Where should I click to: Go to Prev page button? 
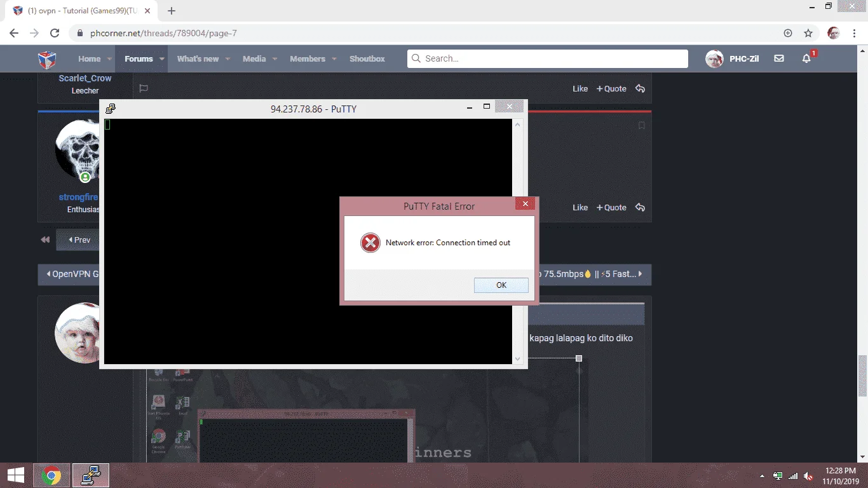78,240
